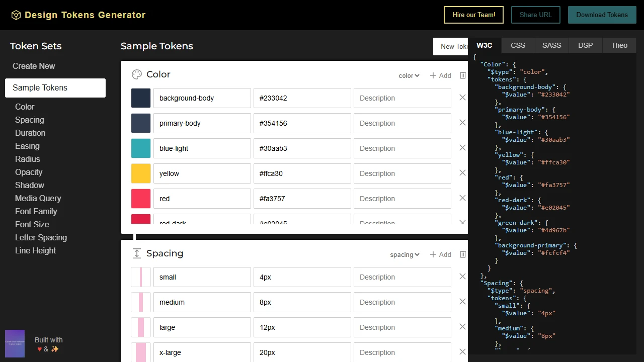This screenshot has width=644, height=362.
Task: Click the palette icon beside Color heading
Action: coord(136,74)
